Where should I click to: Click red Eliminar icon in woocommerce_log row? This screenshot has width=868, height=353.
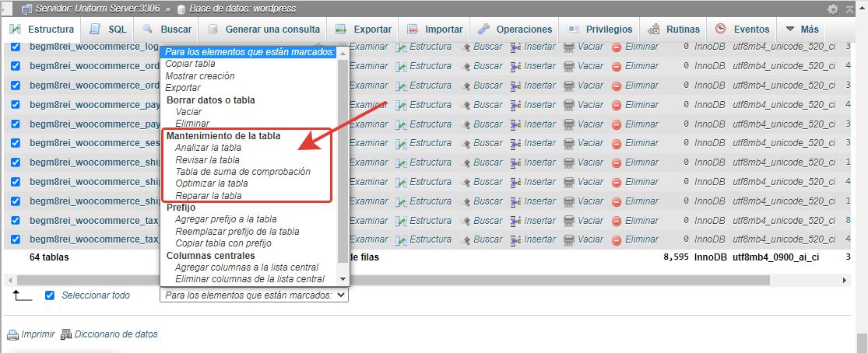pyautogui.click(x=617, y=47)
